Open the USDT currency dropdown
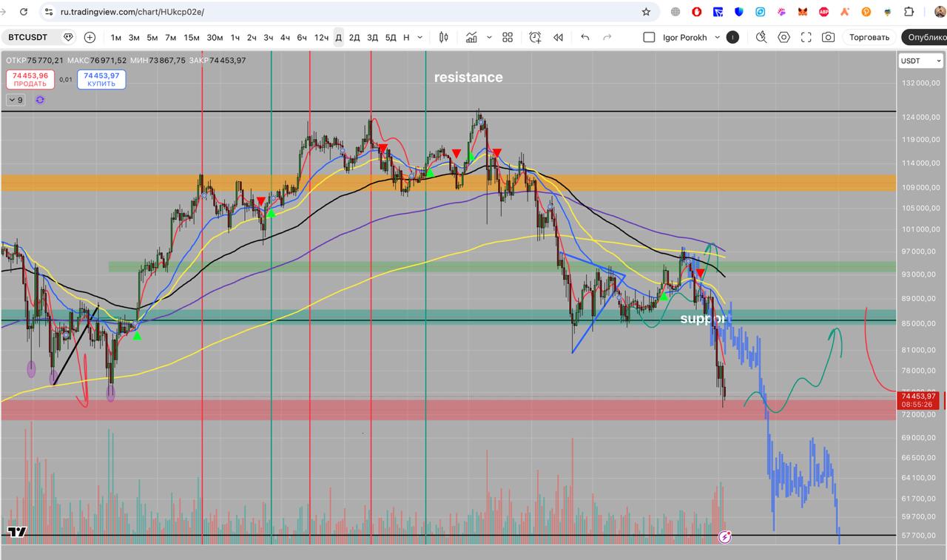Screen dimensions: 947x560 coord(920,61)
